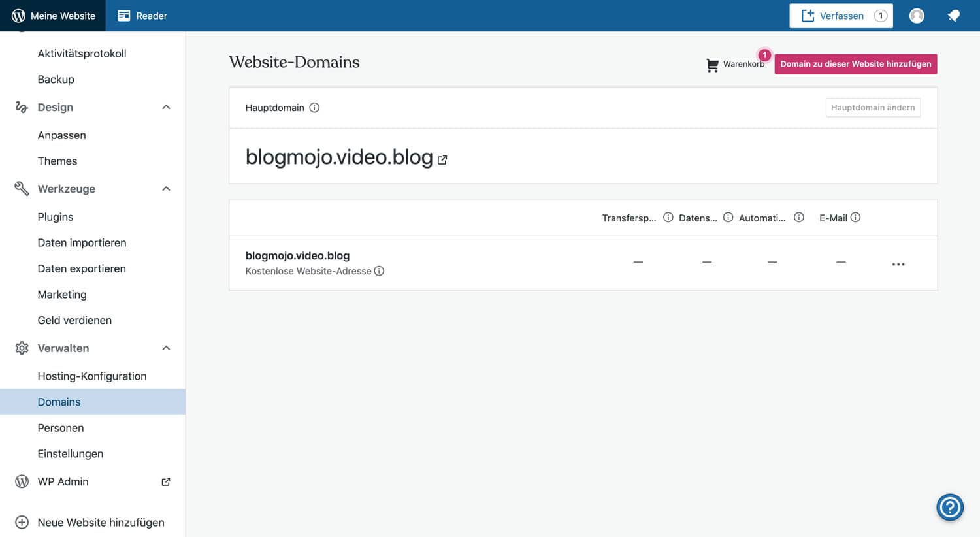Click the plus icon beside Neue Website hinzufügen
The image size is (980, 537).
pyautogui.click(x=22, y=522)
